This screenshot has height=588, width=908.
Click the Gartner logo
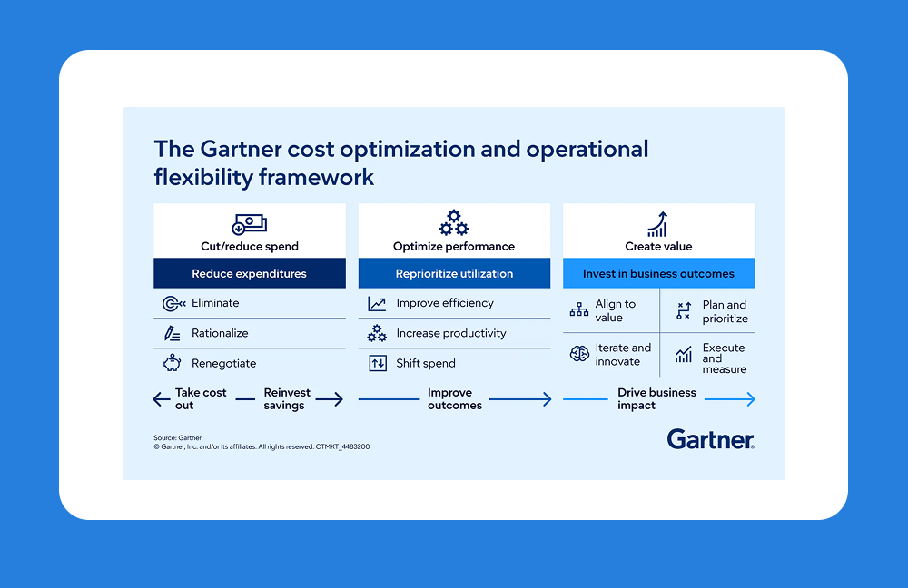coord(711,439)
